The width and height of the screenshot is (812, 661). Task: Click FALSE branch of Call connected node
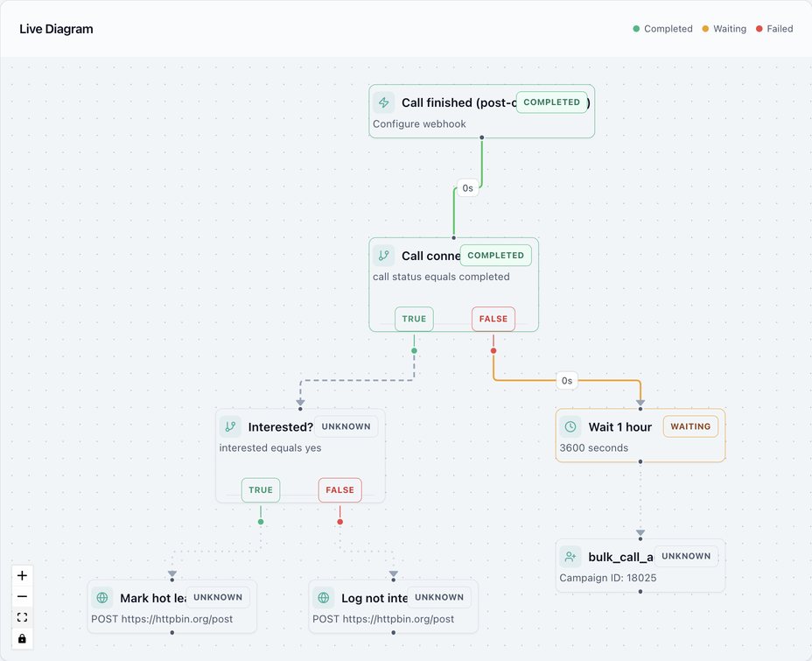pyautogui.click(x=493, y=319)
